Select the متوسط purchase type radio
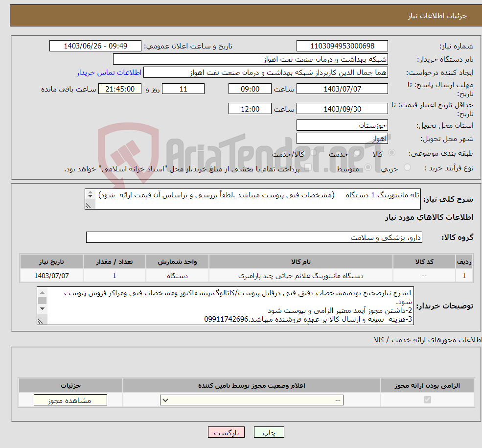Image resolution: width=482 pixels, height=448 pixels. (x=368, y=167)
